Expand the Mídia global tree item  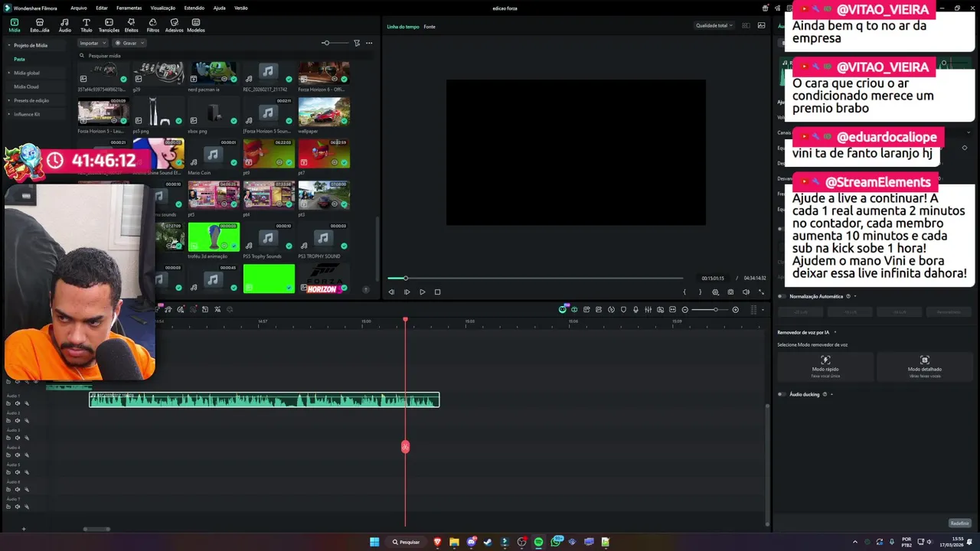coord(9,73)
